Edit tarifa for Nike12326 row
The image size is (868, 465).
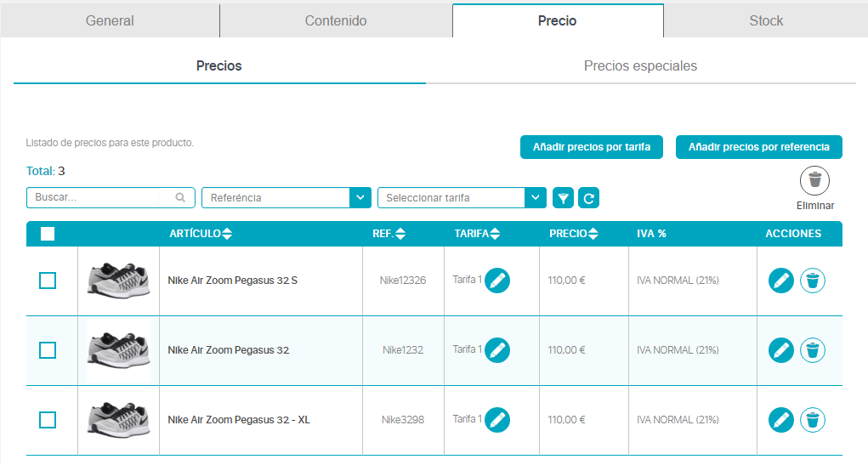tap(497, 281)
